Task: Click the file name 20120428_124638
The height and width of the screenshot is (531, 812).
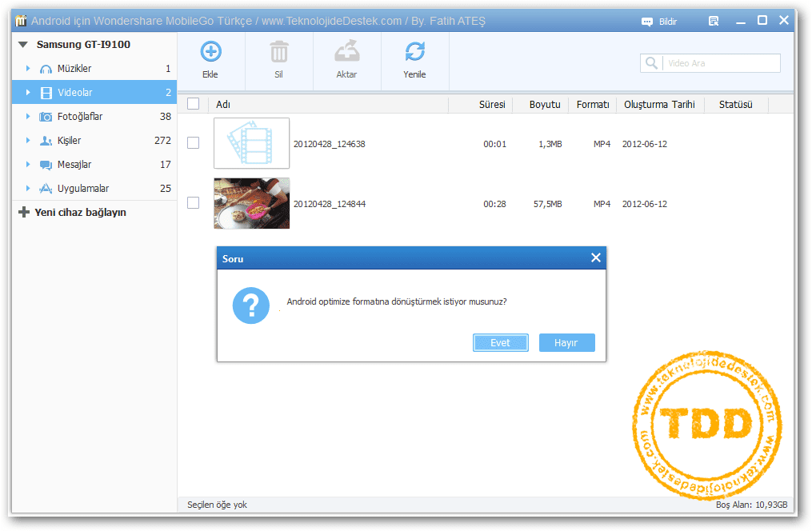Action: coord(330,144)
